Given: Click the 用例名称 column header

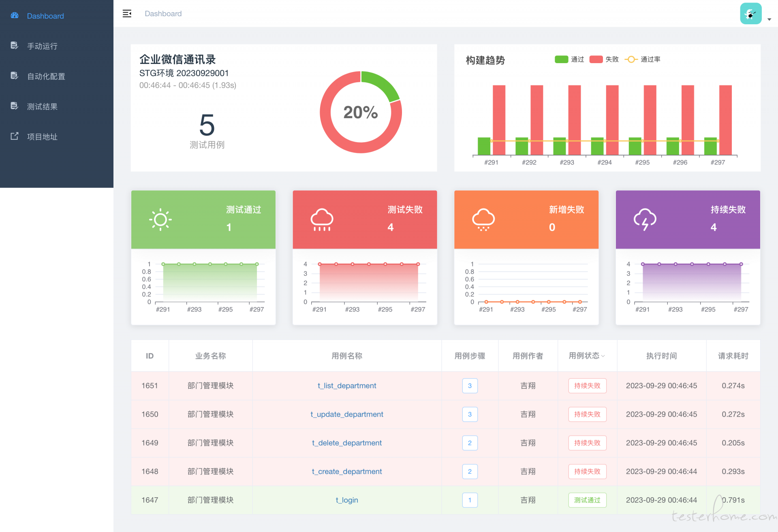Looking at the screenshot, I should pyautogui.click(x=347, y=356).
